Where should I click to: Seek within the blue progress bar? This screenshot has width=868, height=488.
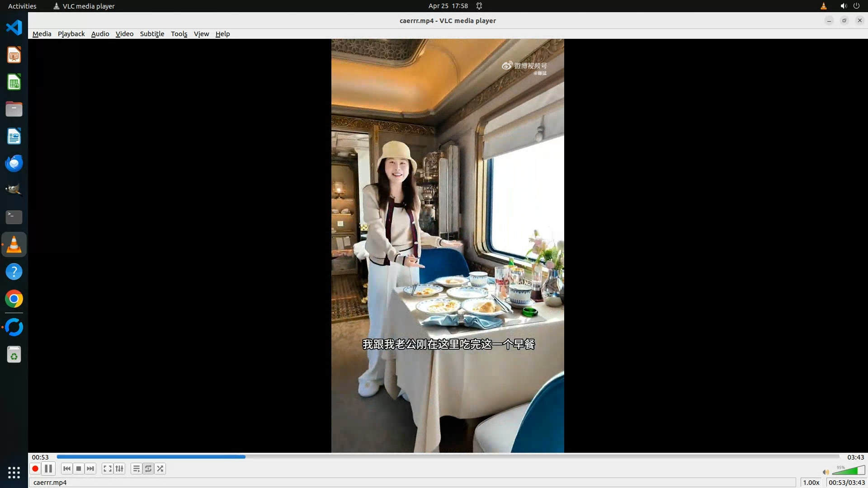pyautogui.click(x=448, y=457)
